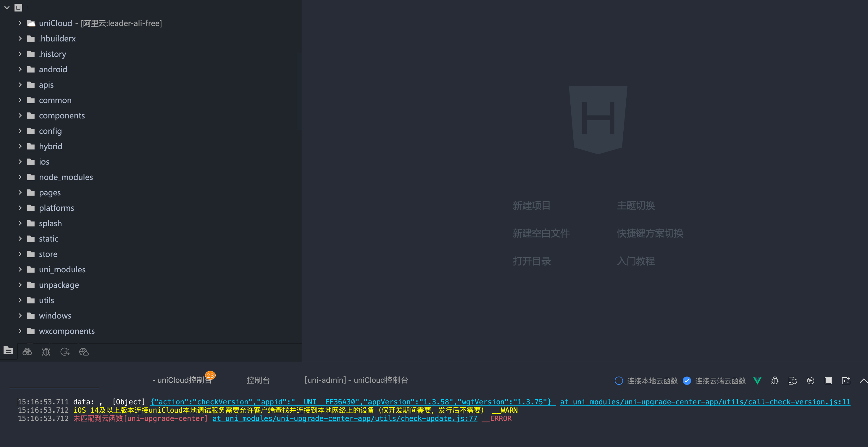The width and height of the screenshot is (868, 447).
Task: Switch to the uniCloud控制台 tab with badge
Action: pos(182,380)
